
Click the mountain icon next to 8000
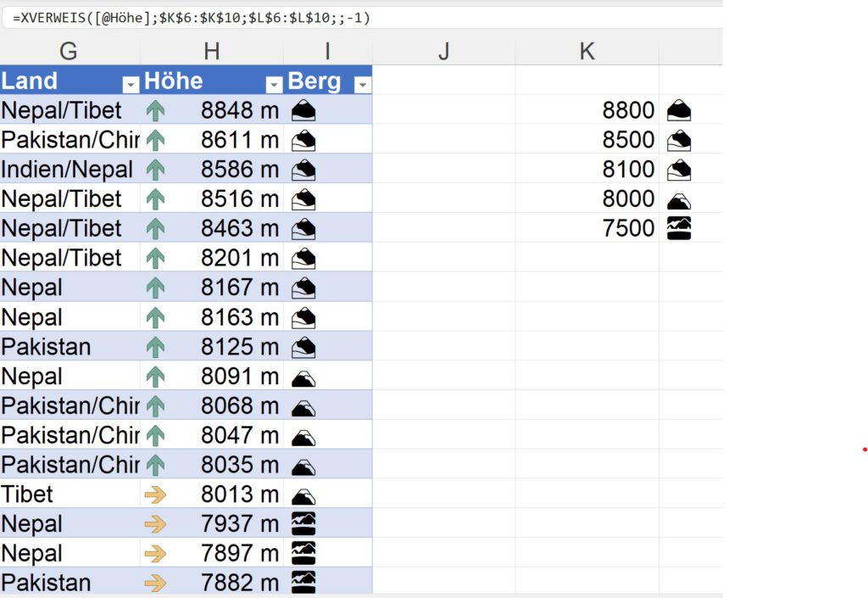point(679,200)
